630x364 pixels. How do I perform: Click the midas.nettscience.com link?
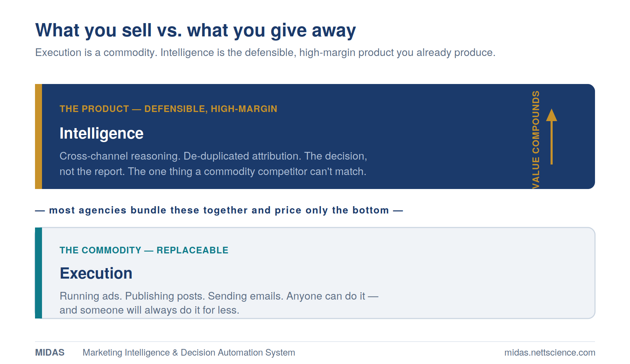coord(549,352)
